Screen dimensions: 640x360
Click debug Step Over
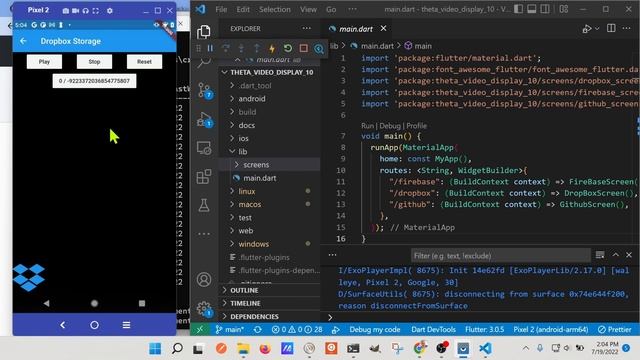pos(226,48)
